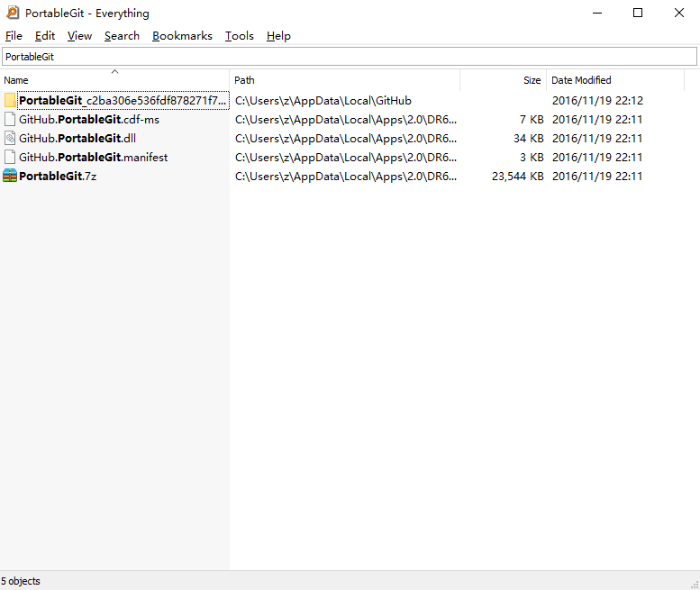Select the PortableGit folder icon
Screen dimensions: 700x590
pyautogui.click(x=10, y=100)
